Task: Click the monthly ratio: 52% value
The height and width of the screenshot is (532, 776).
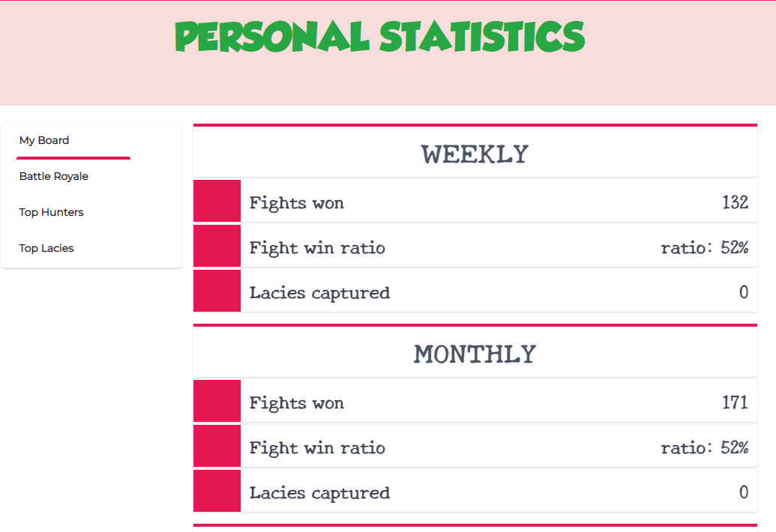Action: point(704,447)
